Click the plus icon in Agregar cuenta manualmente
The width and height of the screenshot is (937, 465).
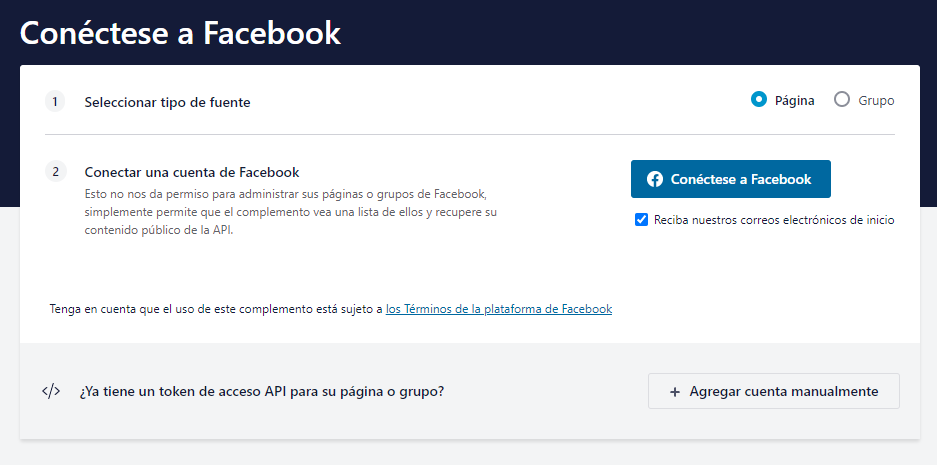[x=675, y=392]
